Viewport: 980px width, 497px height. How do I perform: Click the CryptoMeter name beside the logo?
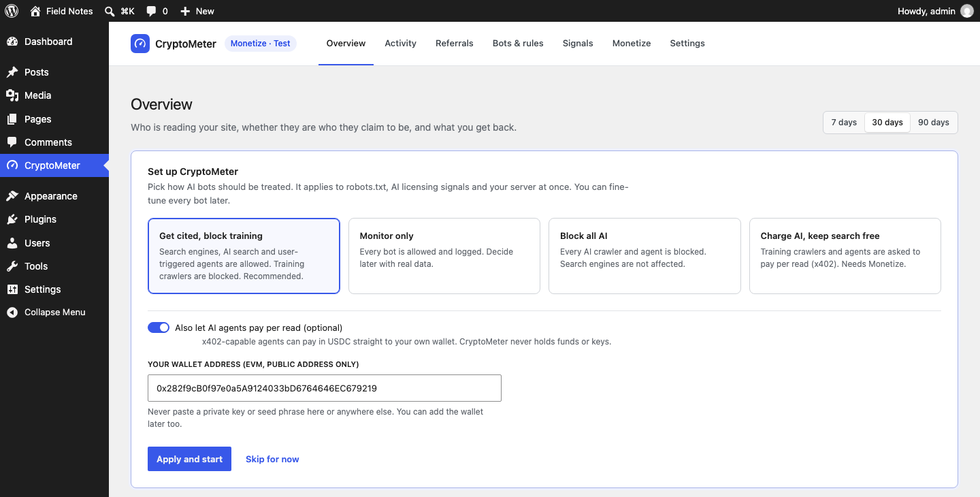click(186, 44)
